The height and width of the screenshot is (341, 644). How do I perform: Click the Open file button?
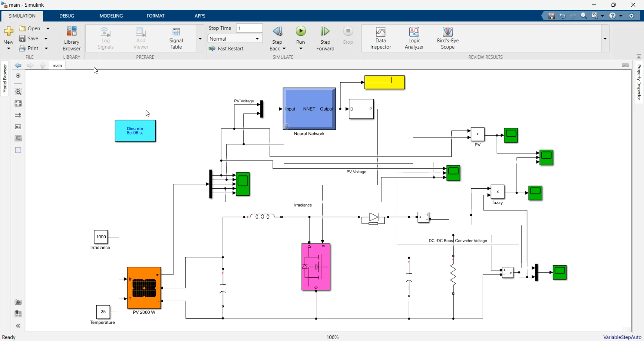click(x=29, y=28)
